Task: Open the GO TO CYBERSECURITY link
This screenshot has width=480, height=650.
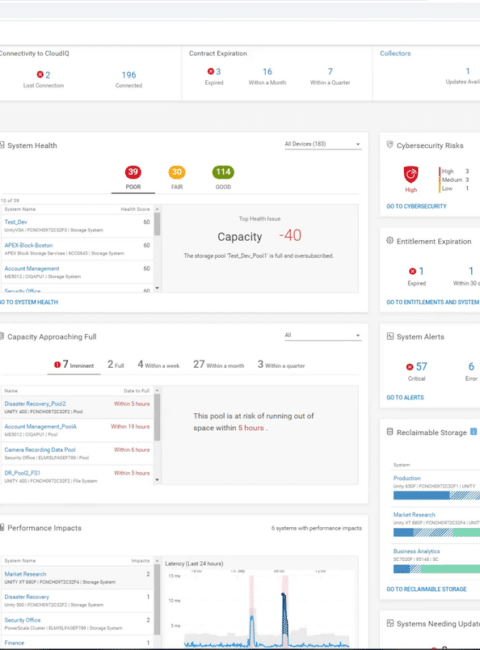Action: click(x=417, y=206)
